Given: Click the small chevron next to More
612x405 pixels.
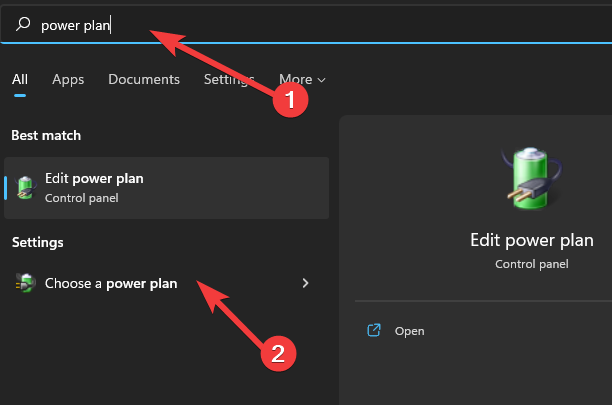Looking at the screenshot, I should (322, 80).
